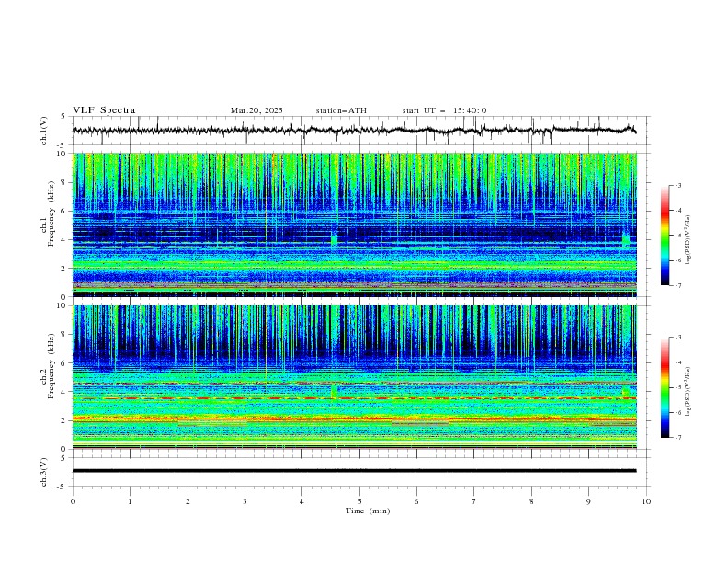Click the ch.2 colorbar "log(PSD)(V²/Hz)" label
Image resolution: width=728 pixels, height=563 pixels.
click(688, 392)
